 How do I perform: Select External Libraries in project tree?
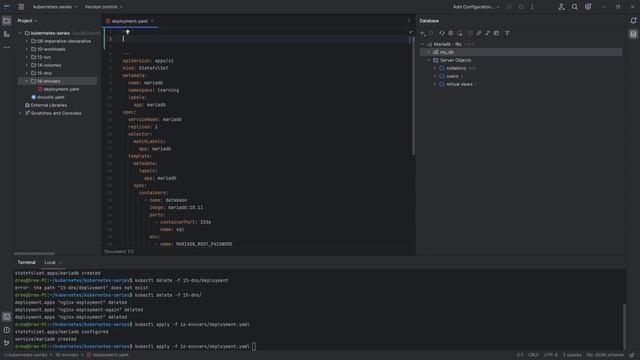[x=49, y=105]
